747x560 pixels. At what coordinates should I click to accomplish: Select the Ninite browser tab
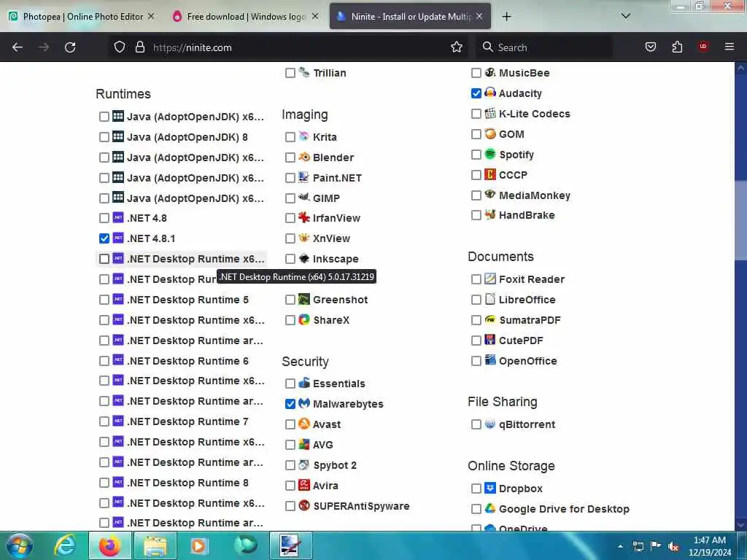click(x=410, y=17)
